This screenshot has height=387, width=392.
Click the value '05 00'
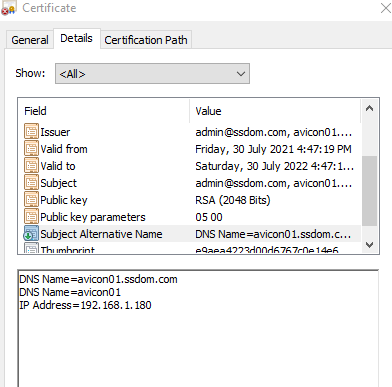pyautogui.click(x=209, y=217)
